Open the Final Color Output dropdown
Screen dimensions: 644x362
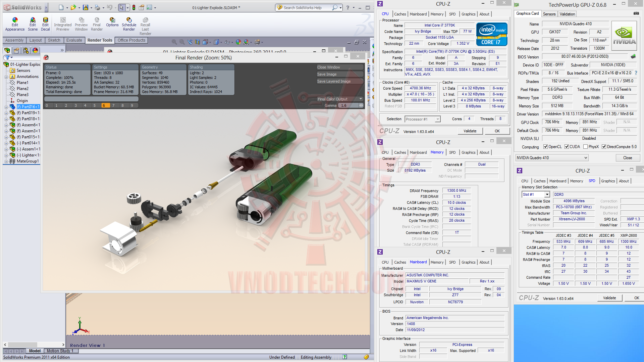(x=340, y=99)
